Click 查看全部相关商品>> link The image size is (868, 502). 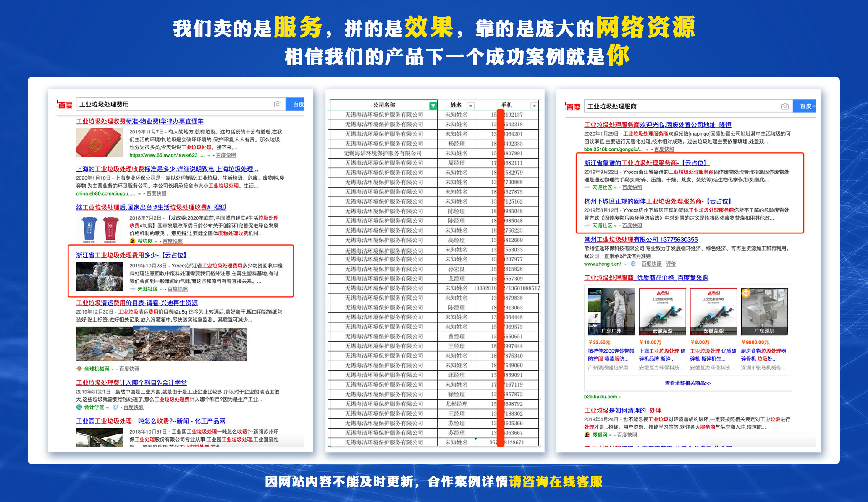point(688,383)
